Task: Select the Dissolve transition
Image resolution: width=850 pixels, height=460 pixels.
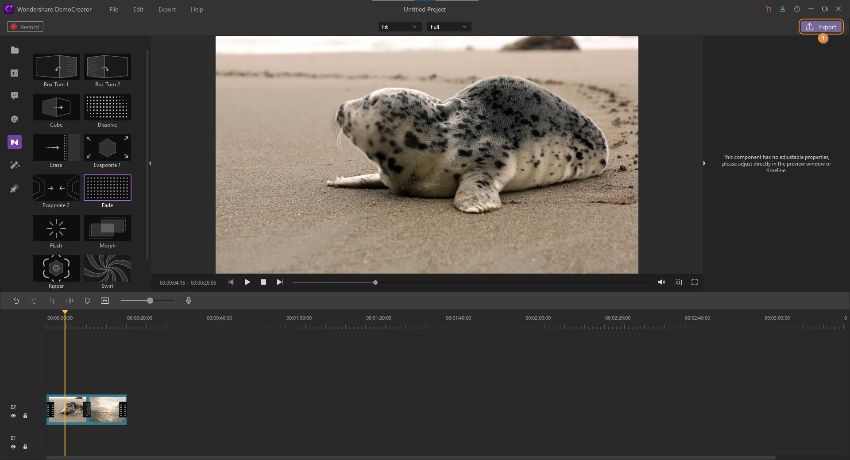Action: 107,107
